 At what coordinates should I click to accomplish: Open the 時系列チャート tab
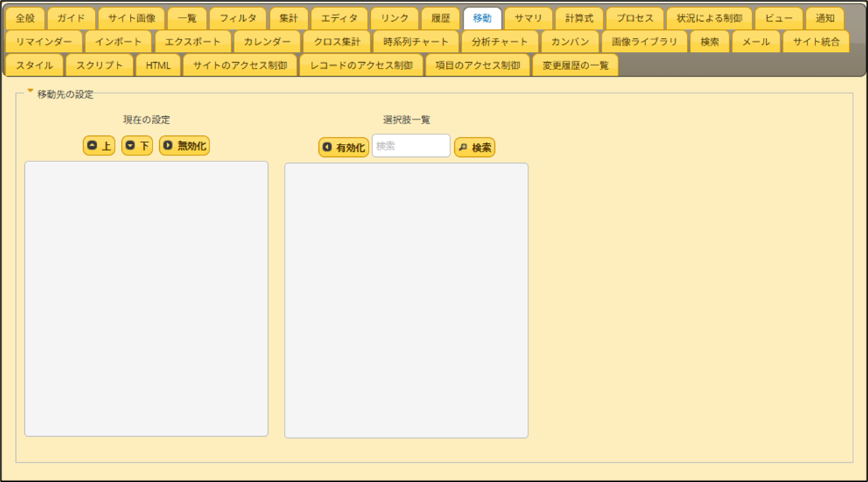coord(415,42)
